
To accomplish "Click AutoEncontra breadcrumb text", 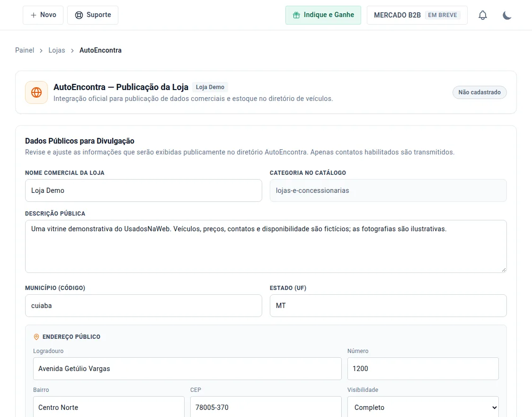I will 100,50.
